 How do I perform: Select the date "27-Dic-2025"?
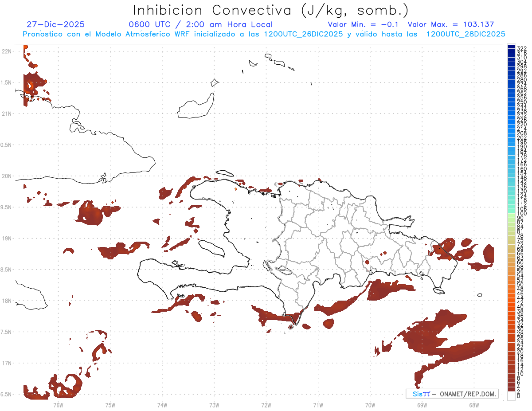pos(55,24)
